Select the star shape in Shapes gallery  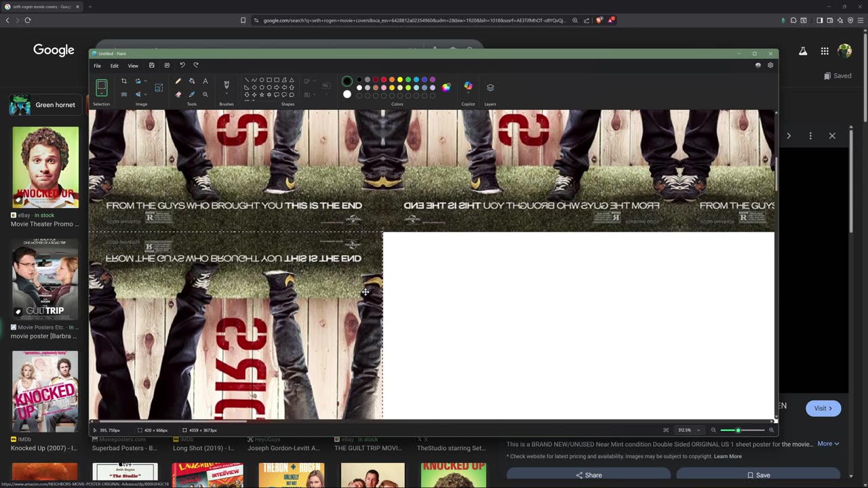click(x=262, y=94)
